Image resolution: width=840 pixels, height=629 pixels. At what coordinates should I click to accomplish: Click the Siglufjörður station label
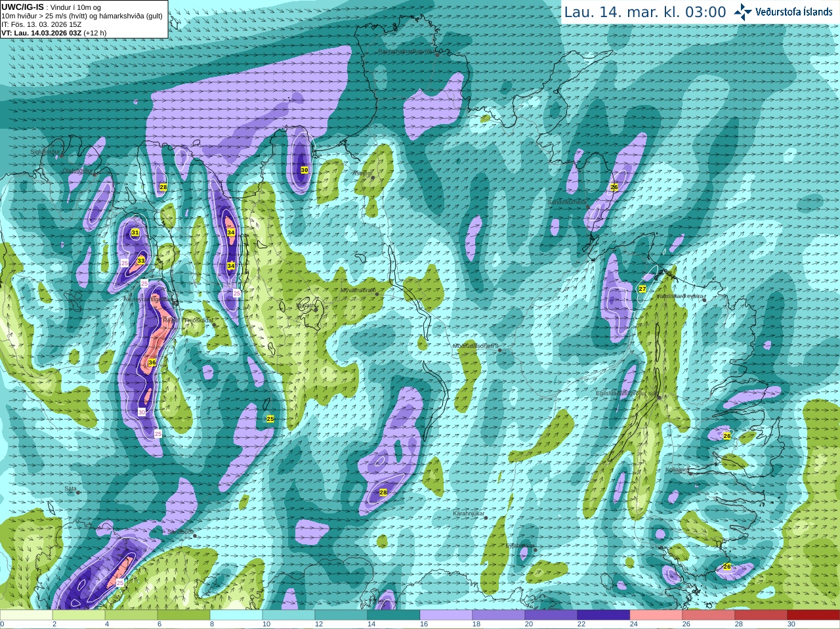(x=45, y=152)
